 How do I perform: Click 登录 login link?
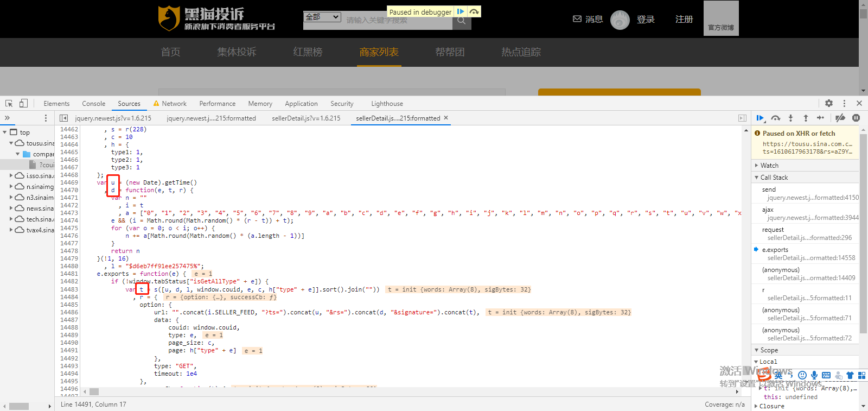coord(646,19)
